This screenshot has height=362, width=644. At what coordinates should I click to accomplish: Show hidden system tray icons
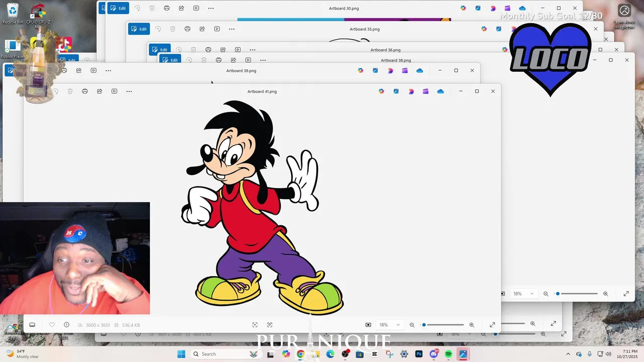568,354
